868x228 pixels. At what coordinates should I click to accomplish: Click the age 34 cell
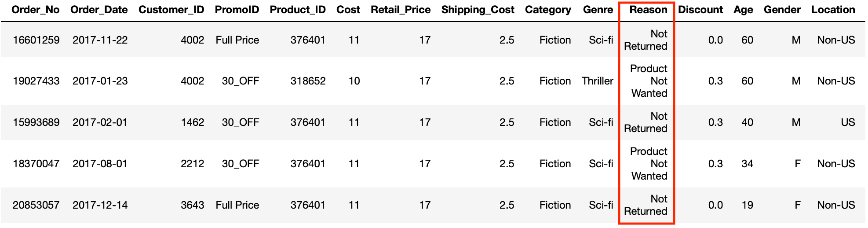pos(747,164)
